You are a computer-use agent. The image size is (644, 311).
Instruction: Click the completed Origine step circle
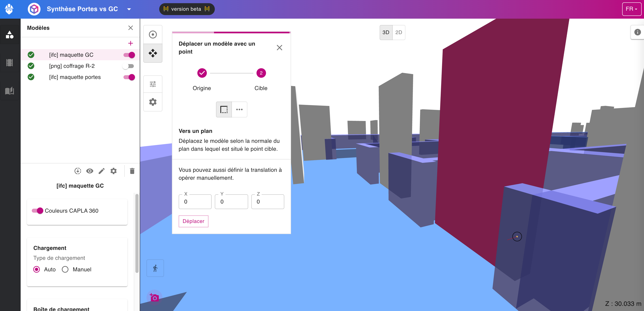click(202, 73)
